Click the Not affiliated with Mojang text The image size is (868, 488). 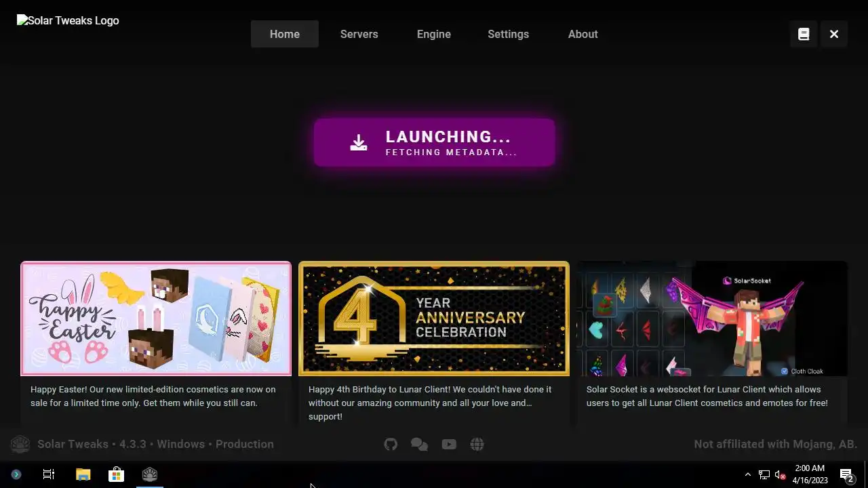pos(776,445)
